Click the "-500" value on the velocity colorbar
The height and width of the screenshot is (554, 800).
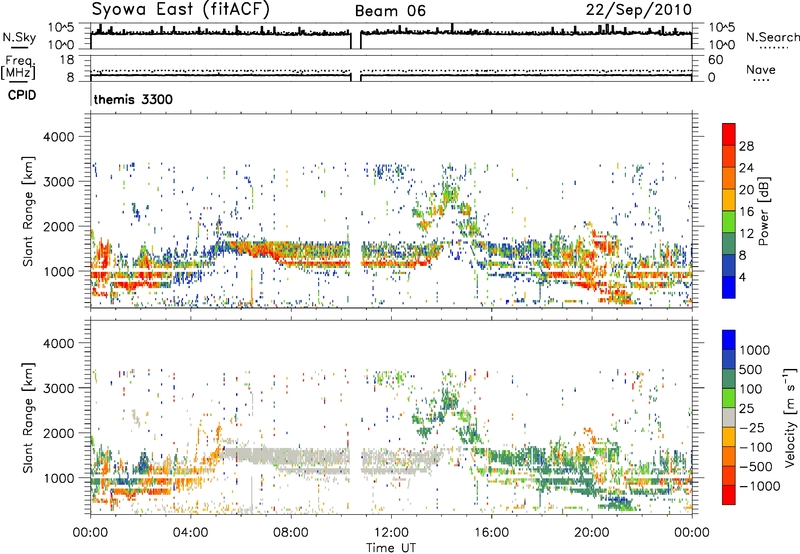(x=756, y=467)
